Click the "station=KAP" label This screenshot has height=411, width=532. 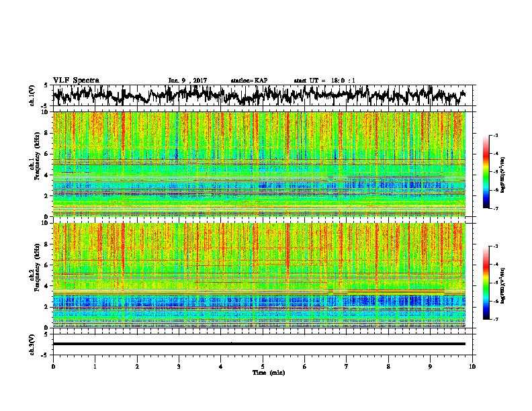coord(249,81)
